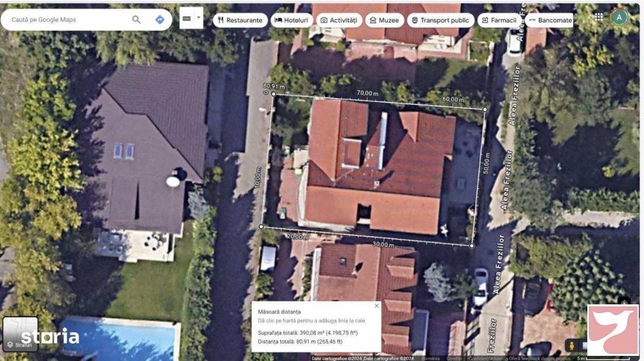Close the Măsoară distanța panel
The height and width of the screenshot is (361, 644).
click(377, 306)
